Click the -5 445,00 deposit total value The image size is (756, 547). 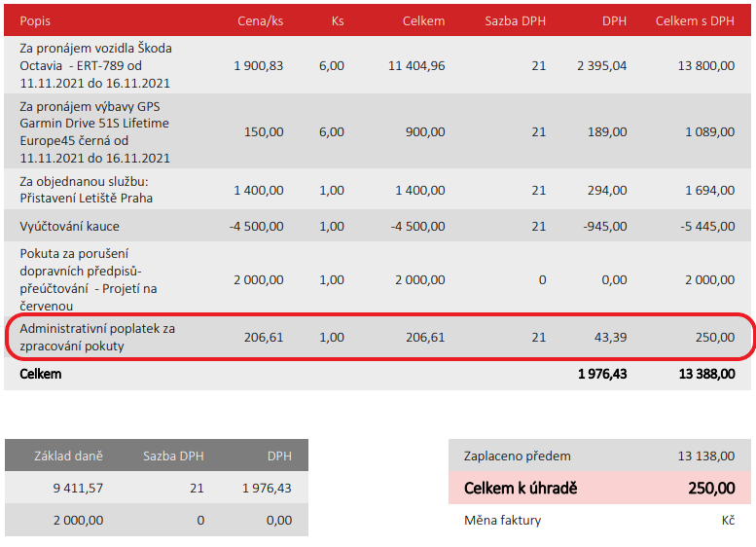pos(705,226)
